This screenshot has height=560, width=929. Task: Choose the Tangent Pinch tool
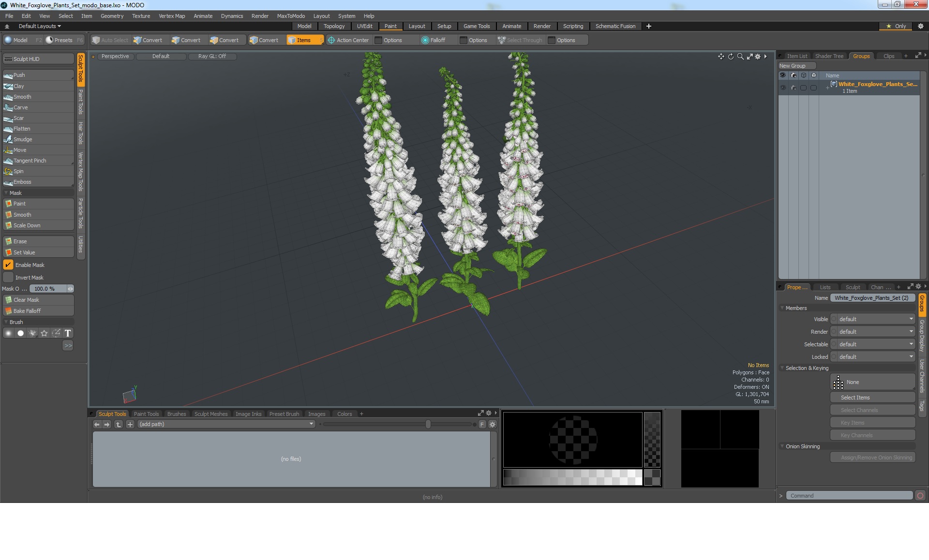[30, 161]
